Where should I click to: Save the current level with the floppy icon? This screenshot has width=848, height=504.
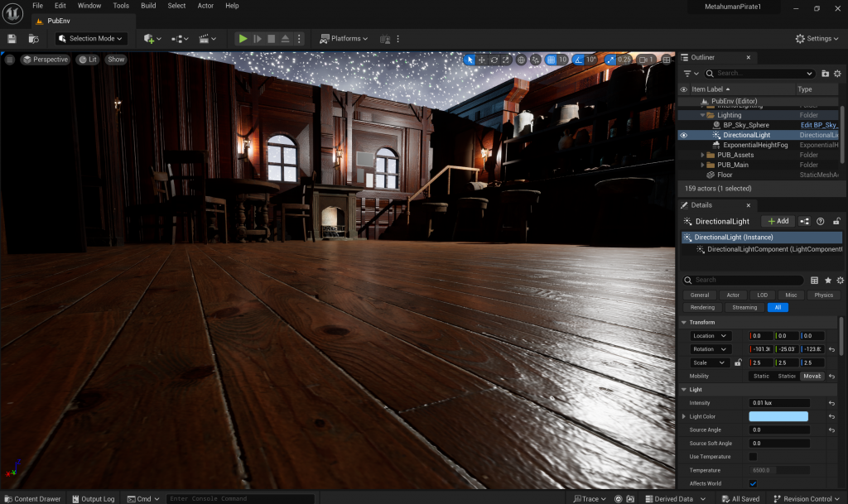(12, 38)
